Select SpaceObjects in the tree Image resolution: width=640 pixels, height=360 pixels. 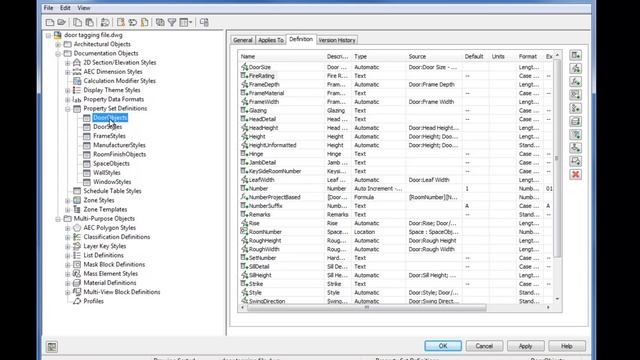coord(111,164)
